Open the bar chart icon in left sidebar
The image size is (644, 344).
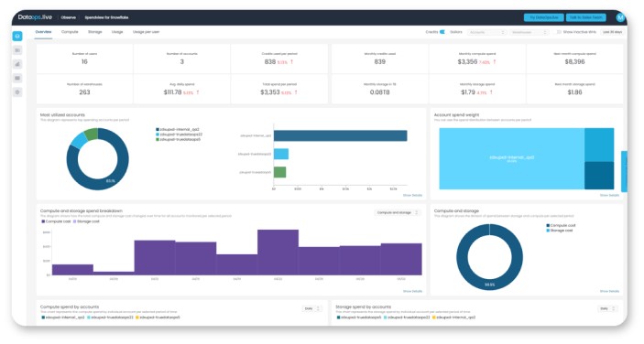click(x=17, y=64)
